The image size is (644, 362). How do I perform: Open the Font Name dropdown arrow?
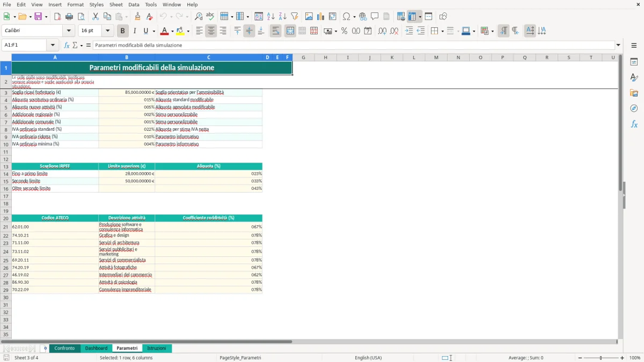[68, 31]
